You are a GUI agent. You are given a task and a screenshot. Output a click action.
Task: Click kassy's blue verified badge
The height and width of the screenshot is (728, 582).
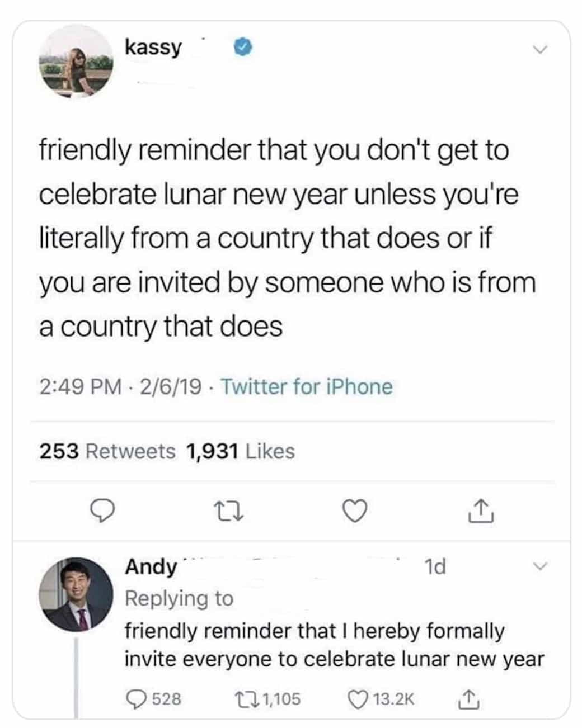coord(241,47)
